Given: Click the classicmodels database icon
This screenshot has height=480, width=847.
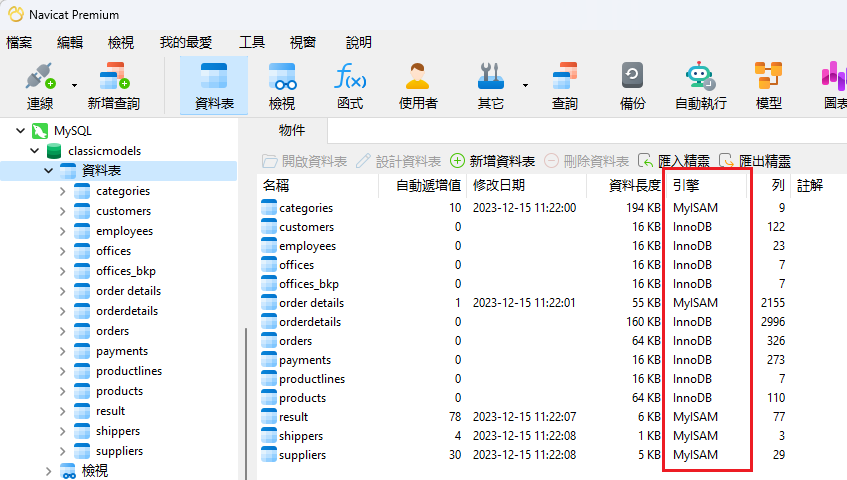Looking at the screenshot, I should pyautogui.click(x=54, y=151).
